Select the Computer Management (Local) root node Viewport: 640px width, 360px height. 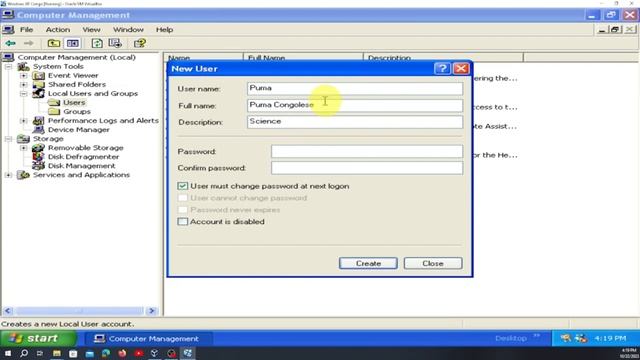tap(76, 58)
